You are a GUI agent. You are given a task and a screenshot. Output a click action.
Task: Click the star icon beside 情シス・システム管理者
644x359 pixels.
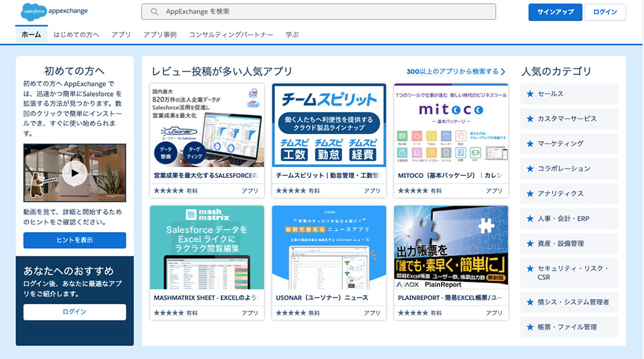(530, 302)
